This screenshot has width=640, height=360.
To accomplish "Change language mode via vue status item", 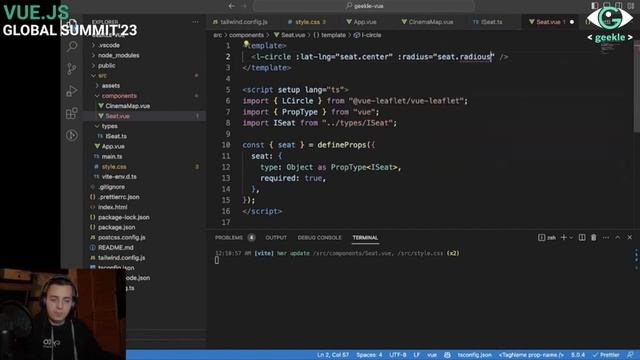I will point(432,355).
